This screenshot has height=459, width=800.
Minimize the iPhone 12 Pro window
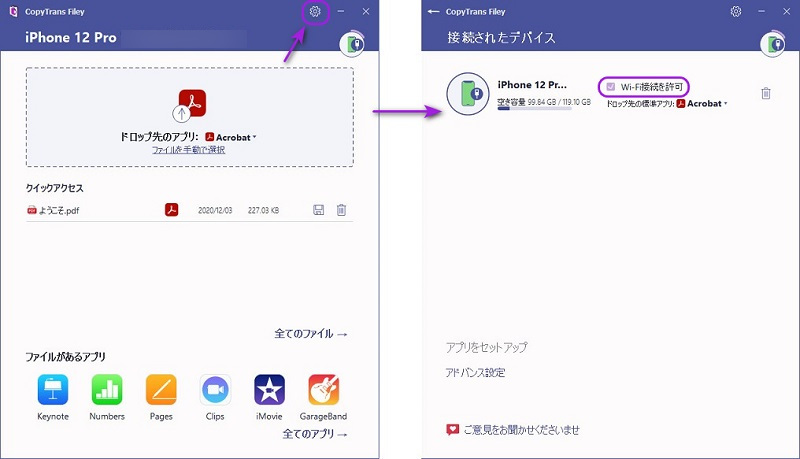(340, 11)
